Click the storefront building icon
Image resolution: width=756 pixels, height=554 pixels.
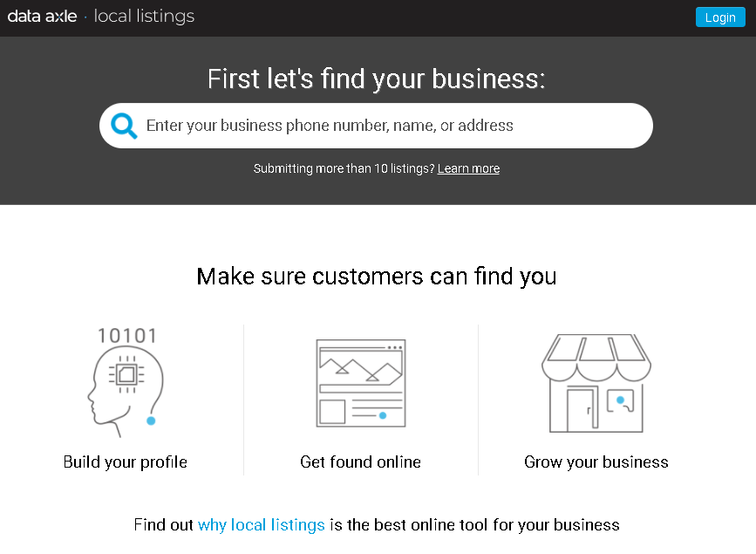[x=596, y=383]
